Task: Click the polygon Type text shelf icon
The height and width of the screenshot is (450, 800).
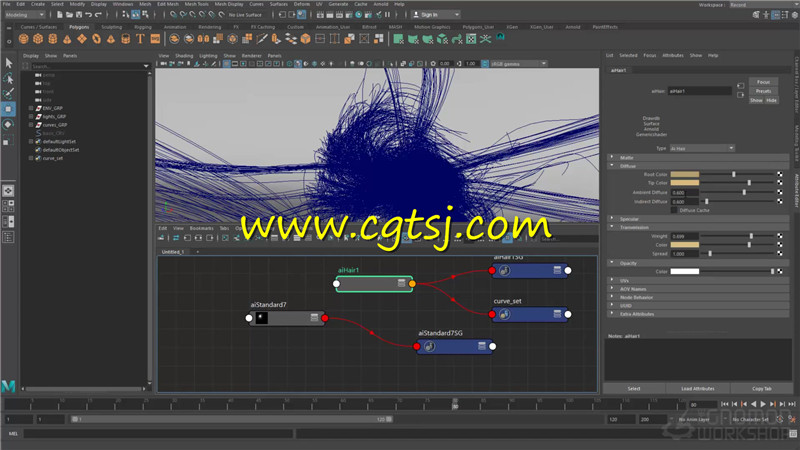Action: 140,38
